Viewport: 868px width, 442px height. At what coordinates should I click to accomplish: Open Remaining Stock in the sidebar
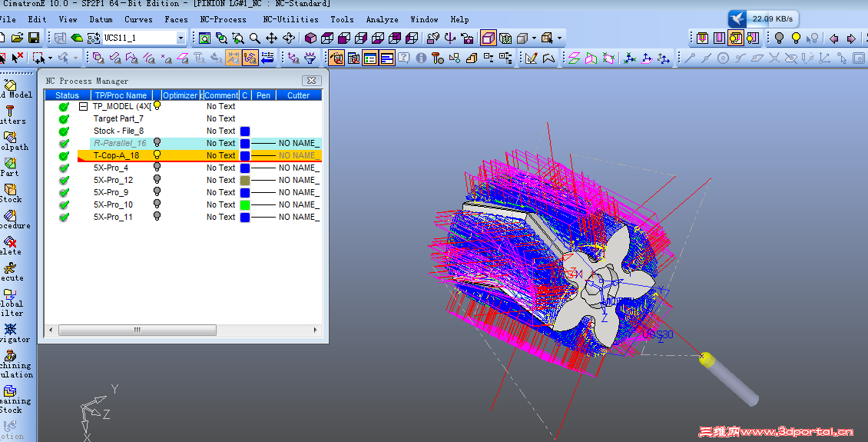pyautogui.click(x=15, y=400)
